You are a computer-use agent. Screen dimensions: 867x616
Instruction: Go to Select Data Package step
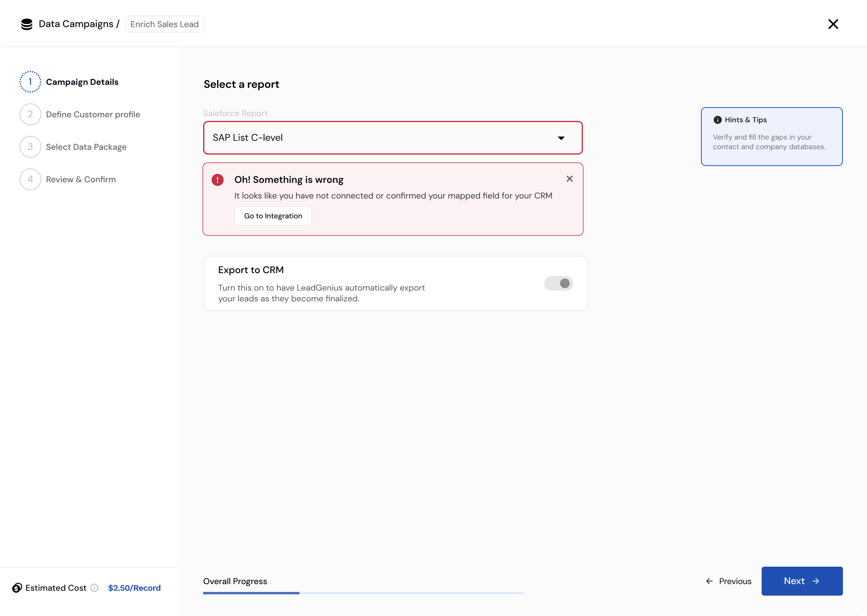click(x=86, y=147)
